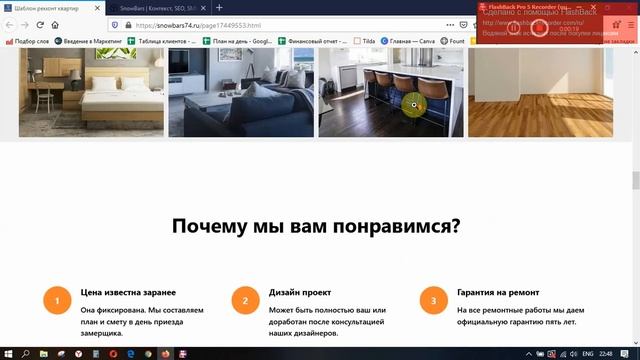This screenshot has height=360, width=640.
Task: Click the tracking protection shield icon
Action: 115,25
